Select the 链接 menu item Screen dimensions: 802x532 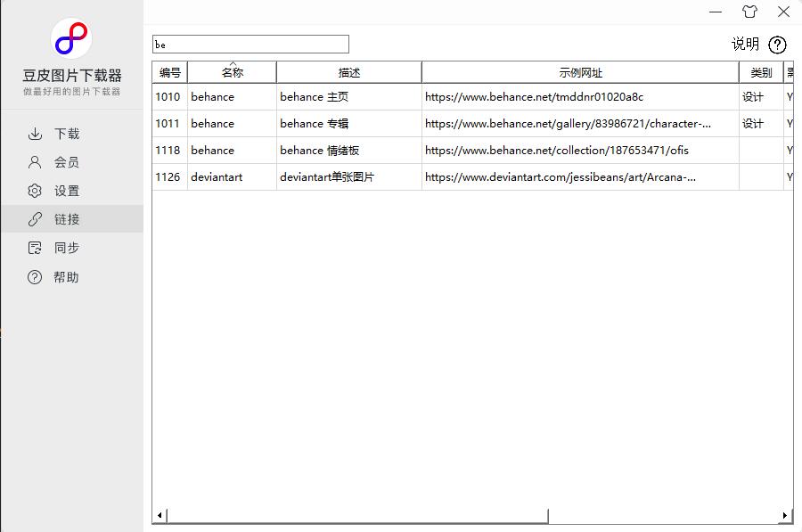(x=72, y=219)
